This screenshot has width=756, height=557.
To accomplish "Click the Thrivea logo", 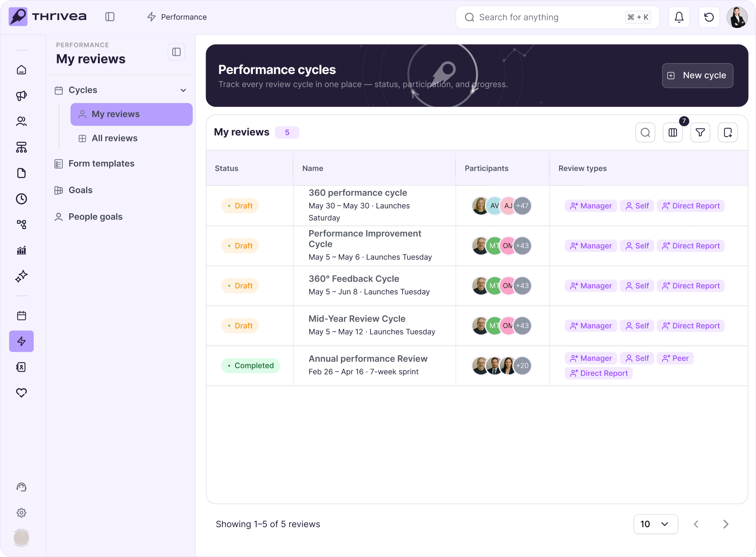I will (x=48, y=17).
